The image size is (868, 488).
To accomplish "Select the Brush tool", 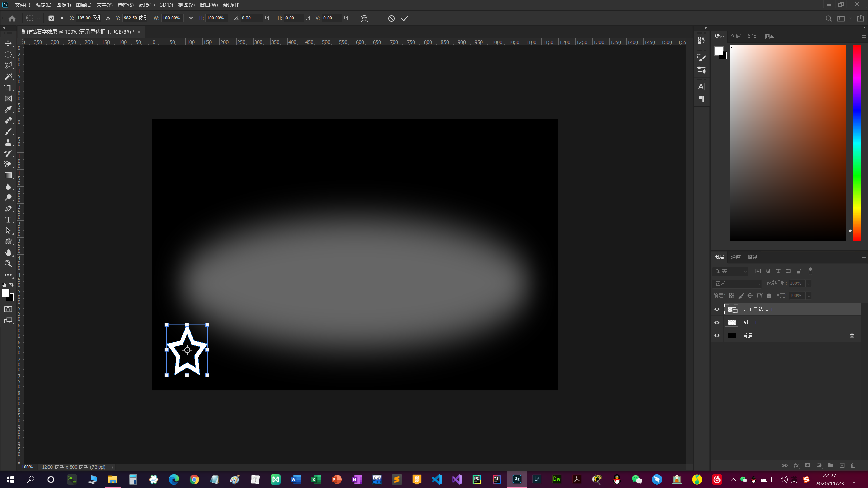I will click(x=8, y=131).
